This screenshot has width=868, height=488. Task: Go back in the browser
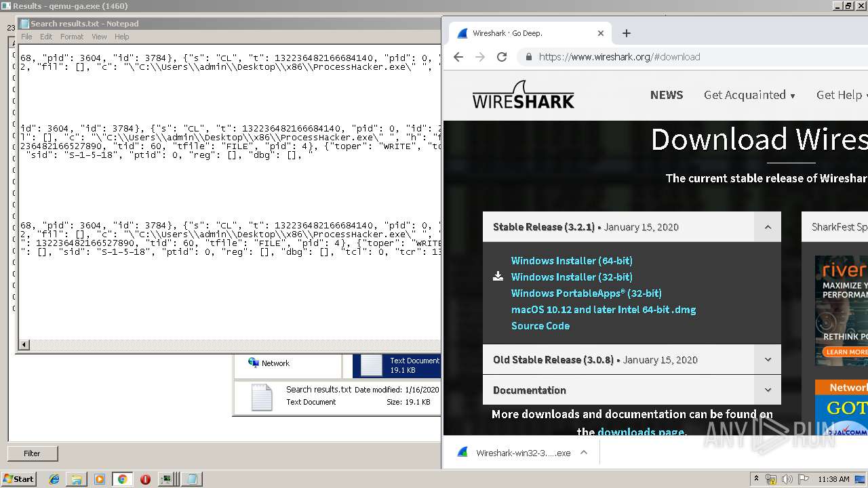458,57
